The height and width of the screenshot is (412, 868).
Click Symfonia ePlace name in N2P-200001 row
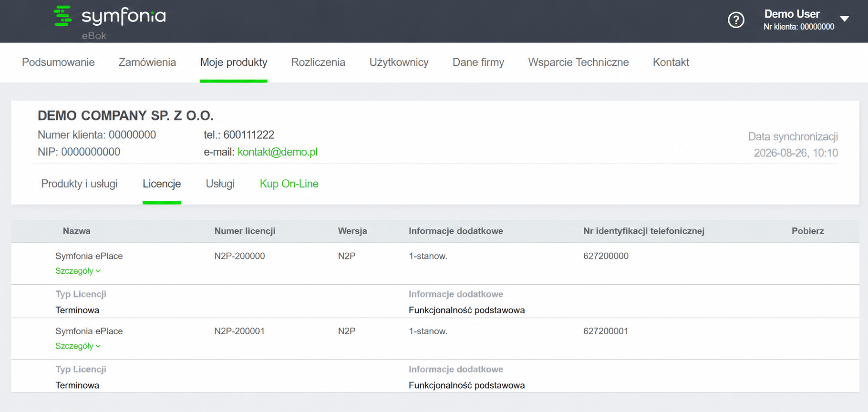point(89,331)
